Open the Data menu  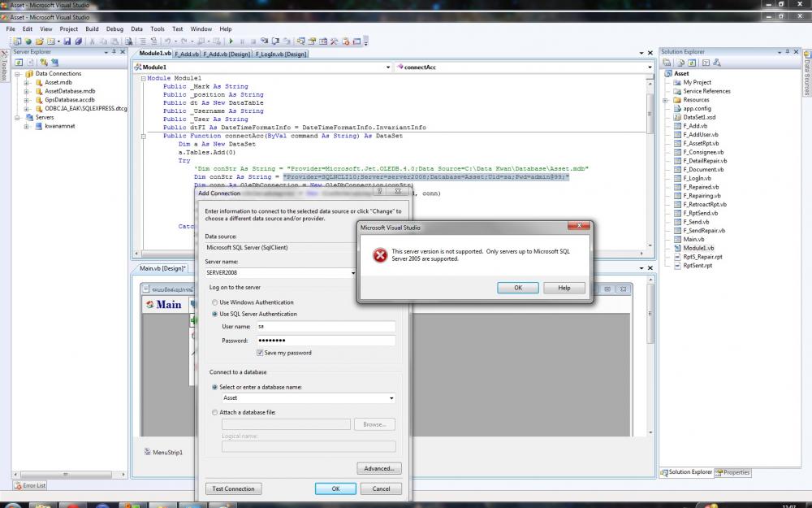(x=136, y=29)
